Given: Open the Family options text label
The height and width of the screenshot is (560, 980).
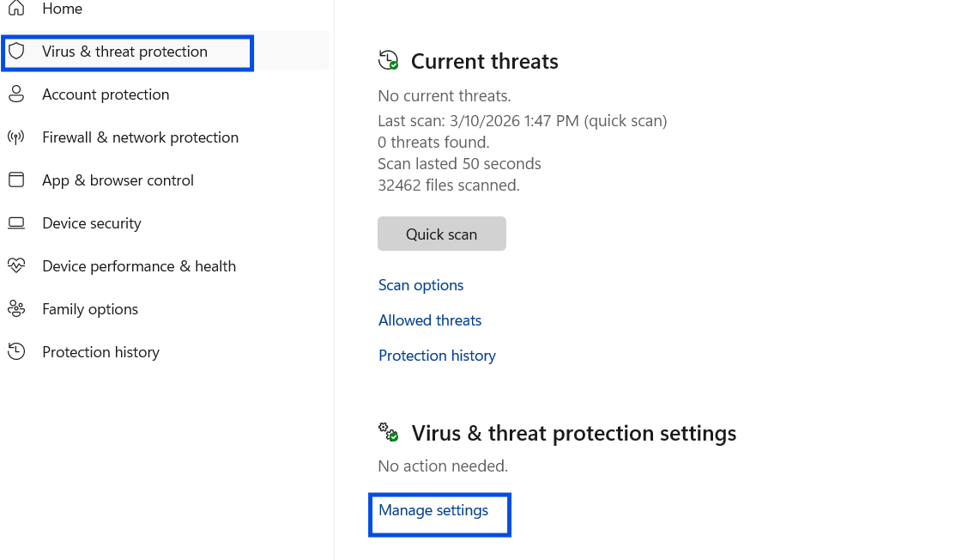Looking at the screenshot, I should [90, 309].
